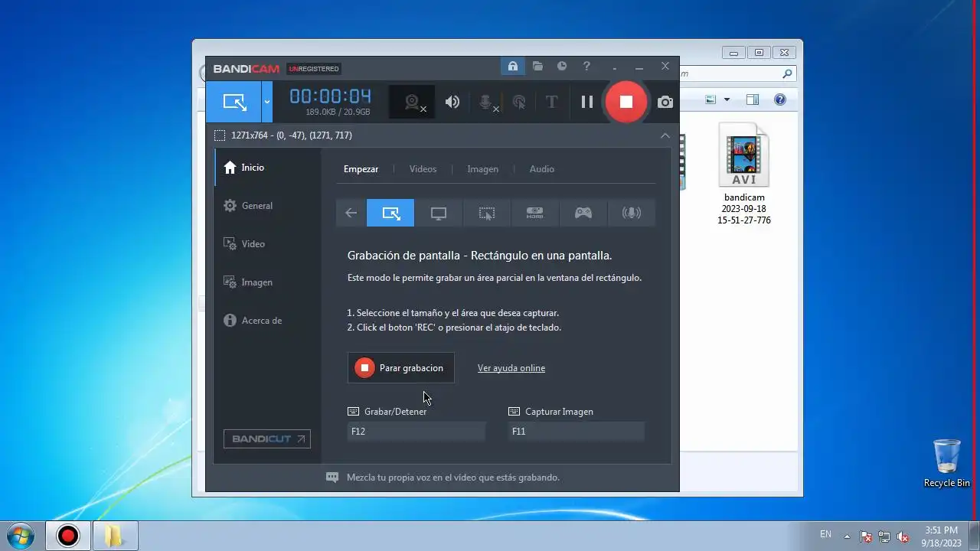Toggle the text overlay T icon
This screenshot has height=551, width=980.
[x=551, y=102]
